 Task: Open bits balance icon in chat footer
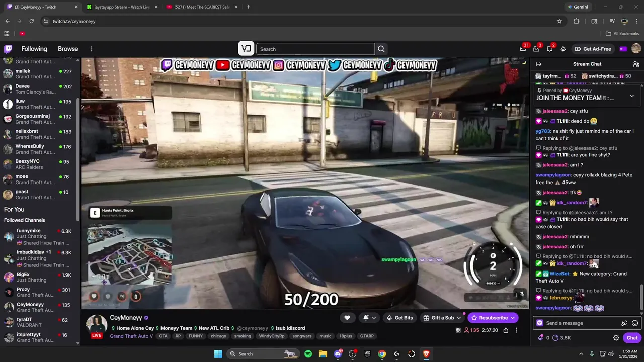click(540, 338)
